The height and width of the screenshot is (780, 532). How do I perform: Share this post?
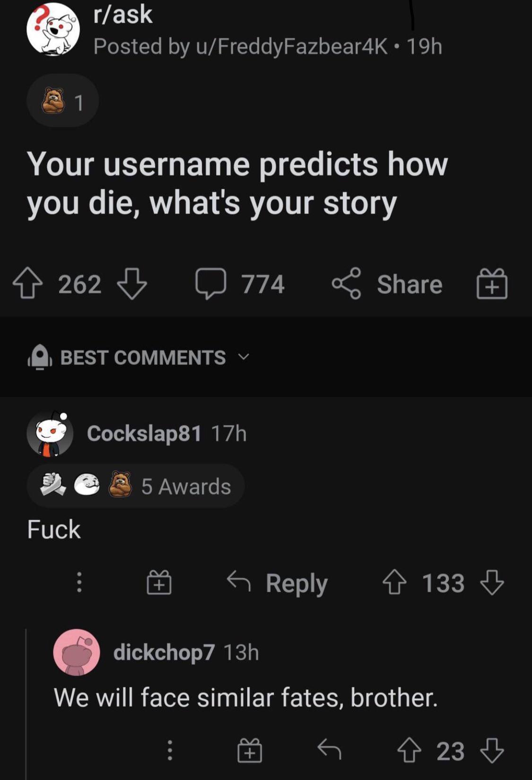[387, 284]
